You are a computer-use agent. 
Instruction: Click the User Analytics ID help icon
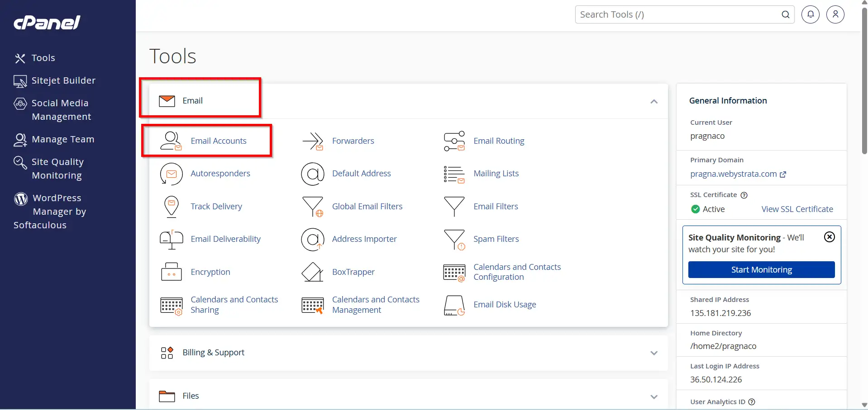[x=752, y=402]
